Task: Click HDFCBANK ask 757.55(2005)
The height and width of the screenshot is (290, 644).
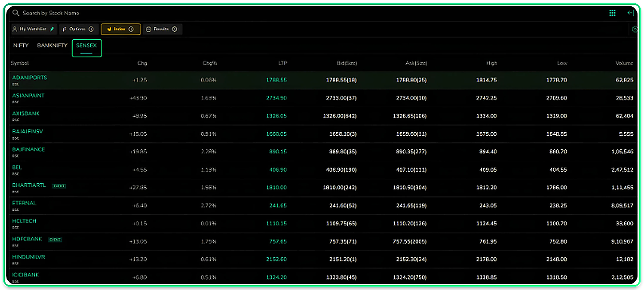Action: 410,241
